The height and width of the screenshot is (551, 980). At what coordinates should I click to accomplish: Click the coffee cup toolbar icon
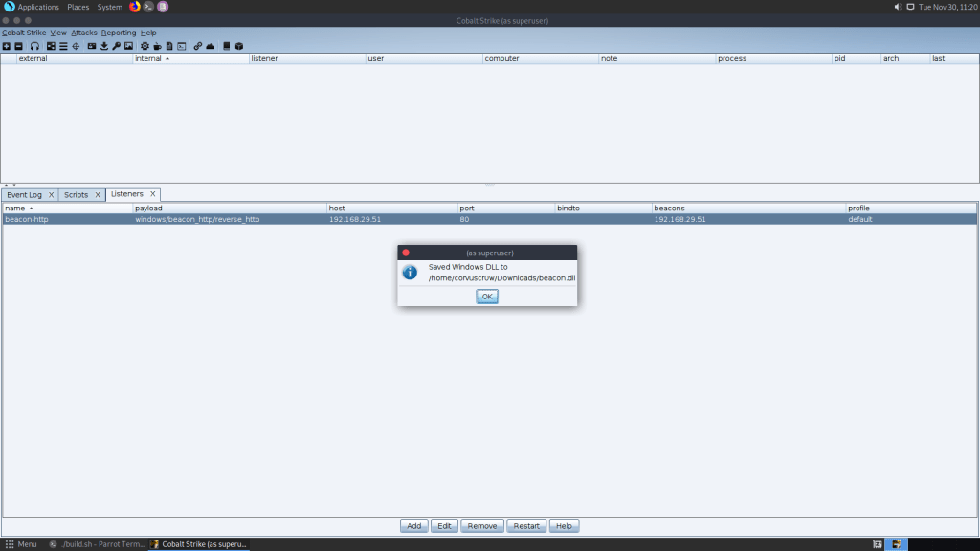point(157,46)
